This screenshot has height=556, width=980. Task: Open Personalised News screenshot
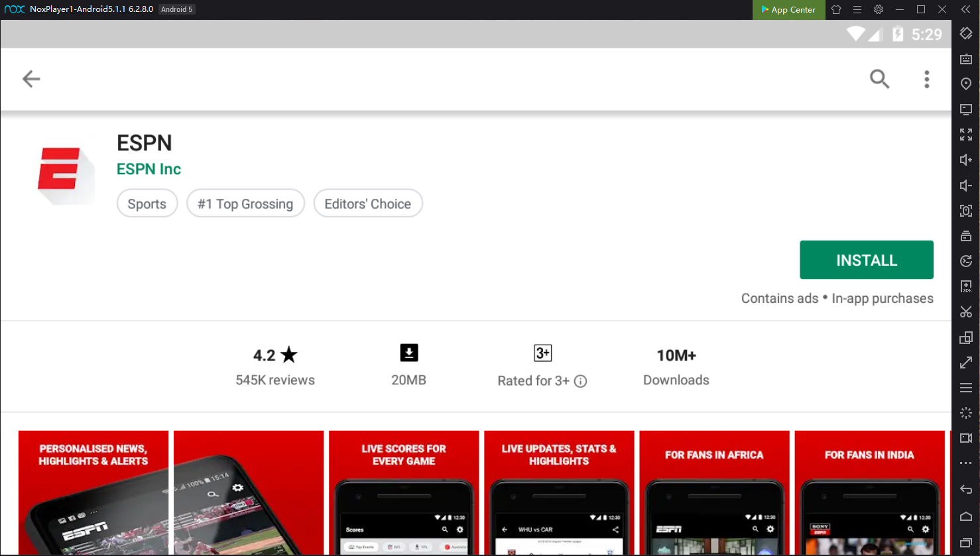[x=93, y=493]
